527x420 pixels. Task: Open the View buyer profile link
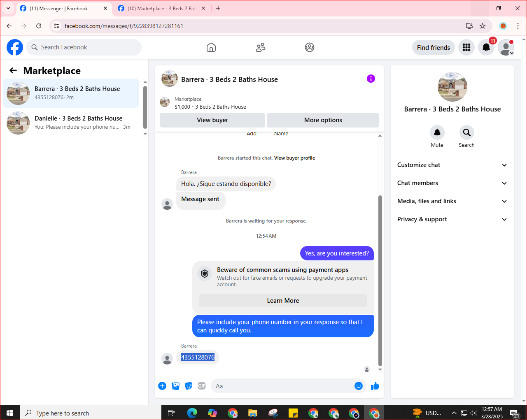294,158
